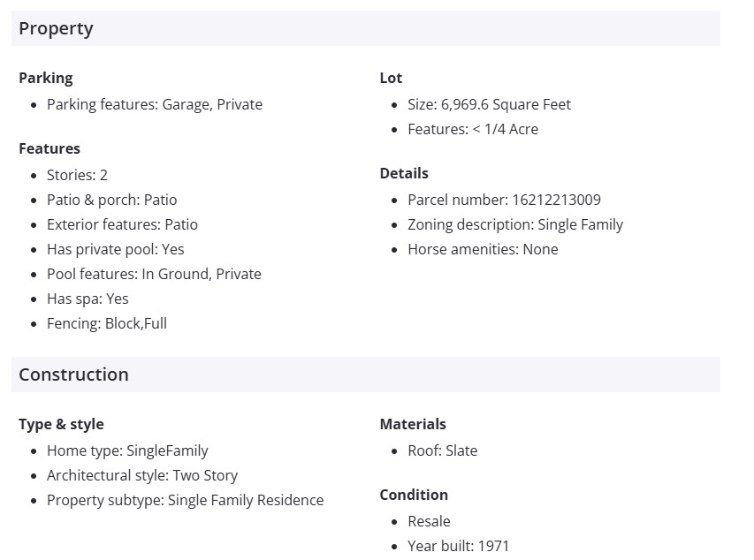Viewport: 754px width, 560px height.
Task: Select Zoning description: Single Family
Action: pyautogui.click(x=515, y=224)
